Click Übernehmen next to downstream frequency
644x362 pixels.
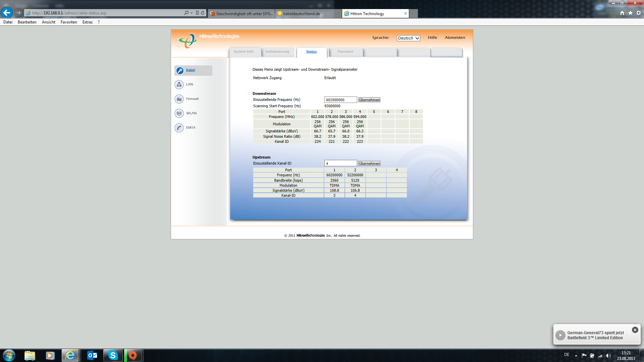click(369, 100)
